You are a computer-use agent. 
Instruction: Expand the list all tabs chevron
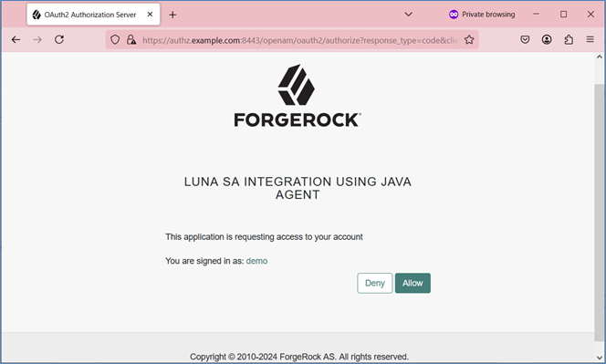408,15
